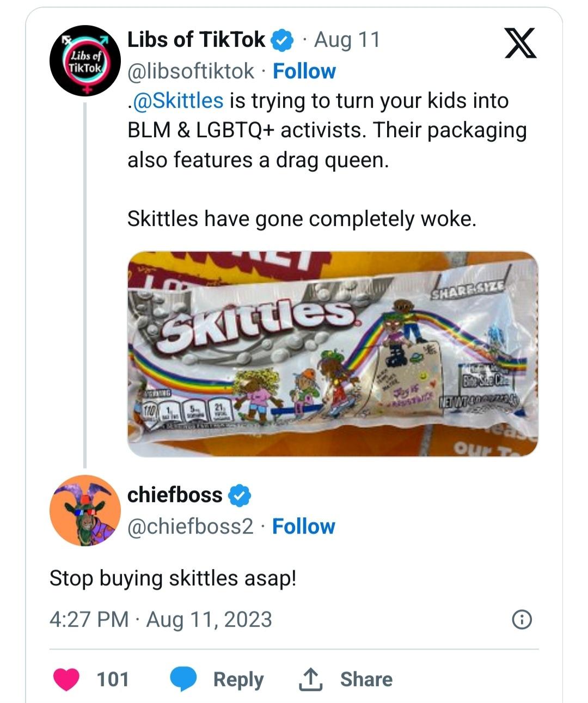Click the Libs of TikTok verified badge
This screenshot has height=703, width=588.
pos(281,39)
